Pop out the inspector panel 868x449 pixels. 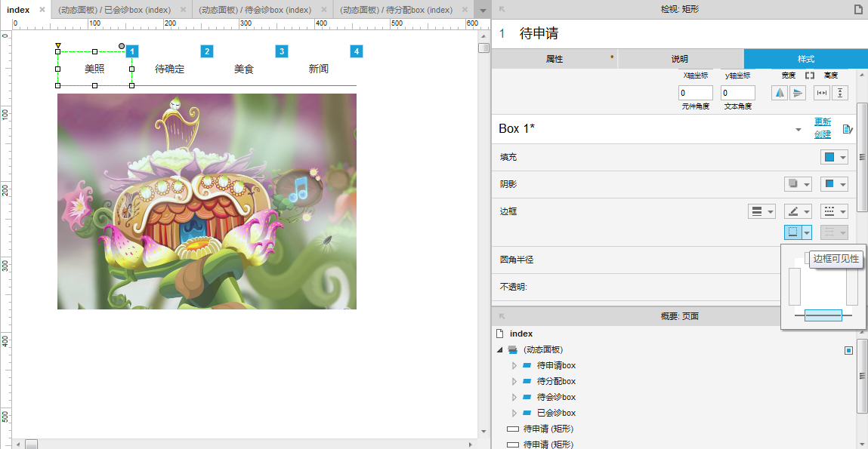coord(502,9)
